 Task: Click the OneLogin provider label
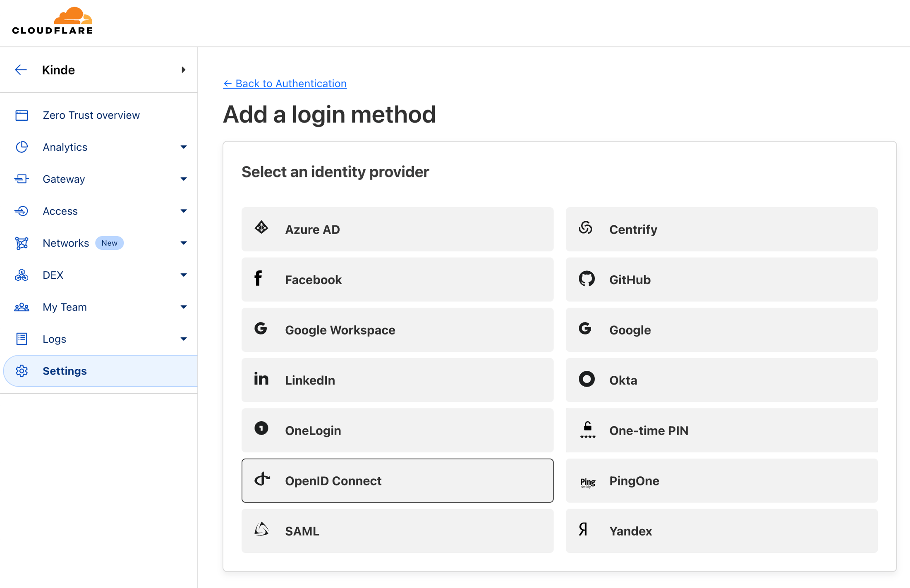coord(313,430)
